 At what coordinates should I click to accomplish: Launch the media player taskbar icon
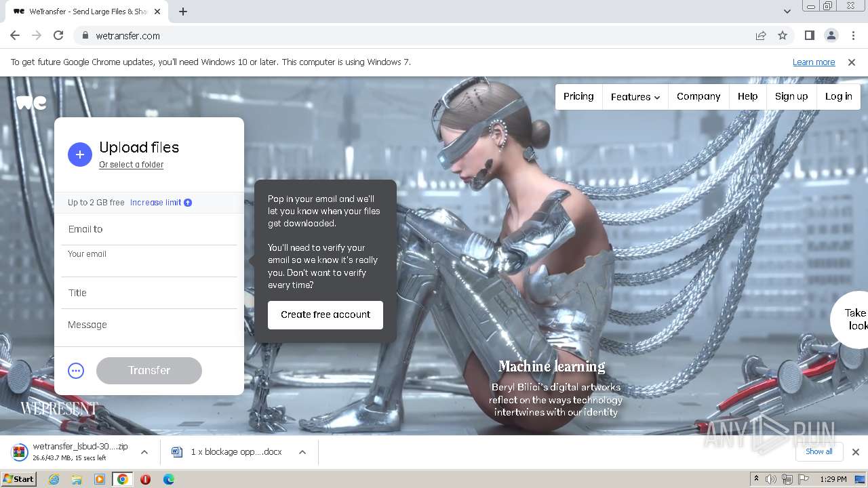coord(100,479)
